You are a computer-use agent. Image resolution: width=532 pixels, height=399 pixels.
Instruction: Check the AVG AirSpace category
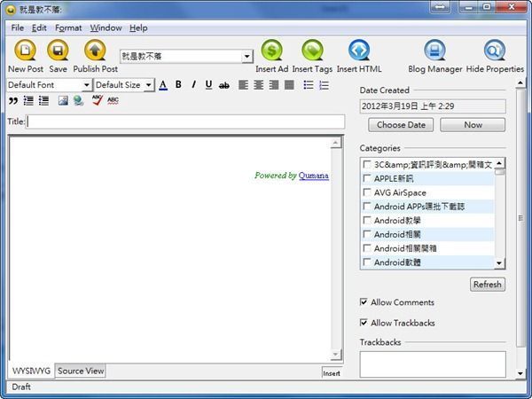click(x=367, y=192)
